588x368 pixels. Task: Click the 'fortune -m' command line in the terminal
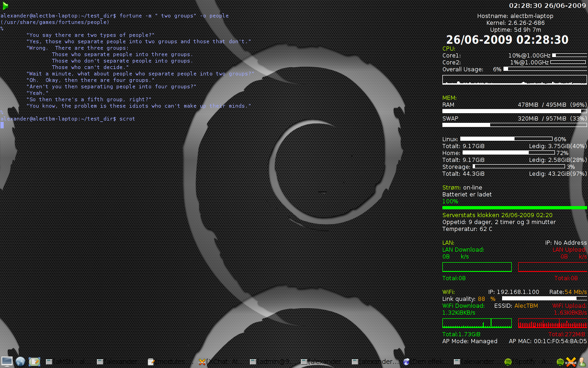(114, 16)
